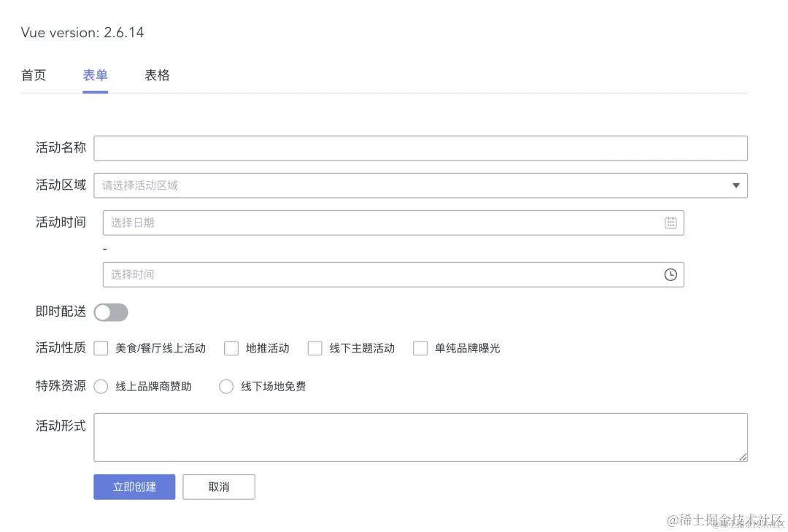The height and width of the screenshot is (532, 788).
Task: Click the 活动名称 label
Action: point(61,148)
